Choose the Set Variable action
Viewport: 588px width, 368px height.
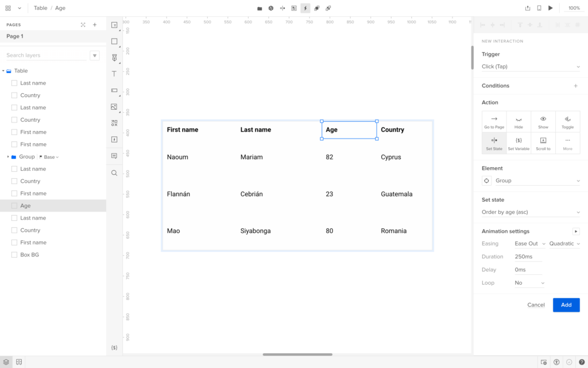(519, 143)
